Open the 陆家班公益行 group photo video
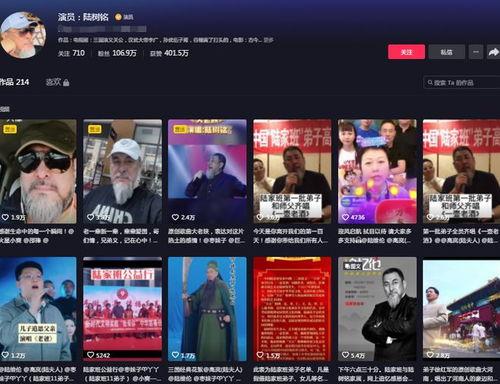The width and height of the screenshot is (500, 384). 122,309
